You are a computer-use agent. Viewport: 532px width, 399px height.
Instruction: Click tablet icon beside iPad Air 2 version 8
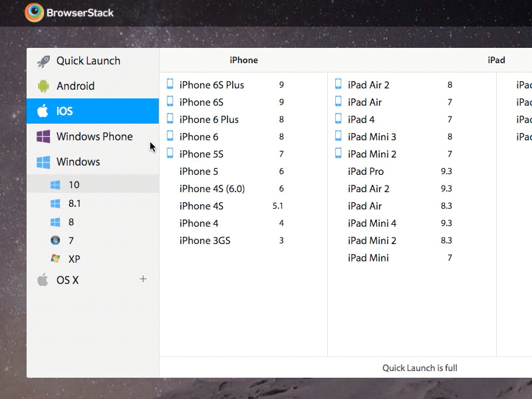(338, 84)
